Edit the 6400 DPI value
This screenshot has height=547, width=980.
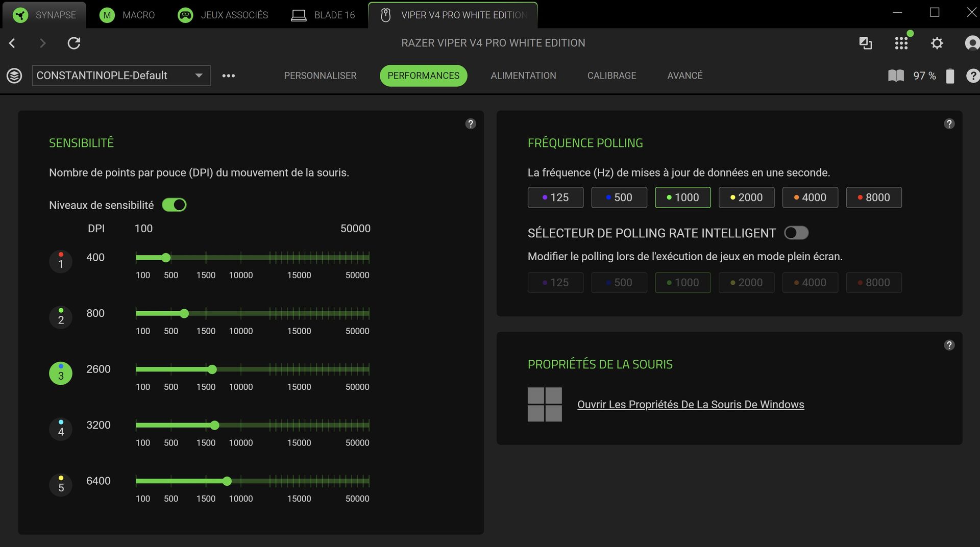tap(99, 481)
